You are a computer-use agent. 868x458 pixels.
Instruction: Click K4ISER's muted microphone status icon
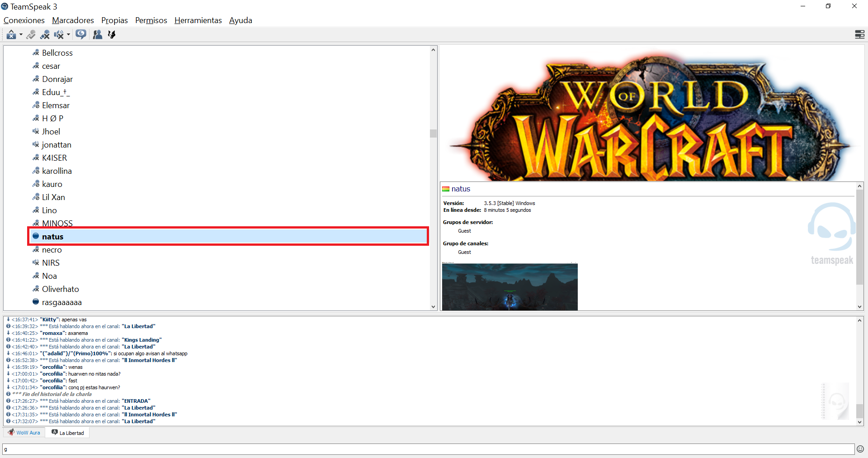36,157
